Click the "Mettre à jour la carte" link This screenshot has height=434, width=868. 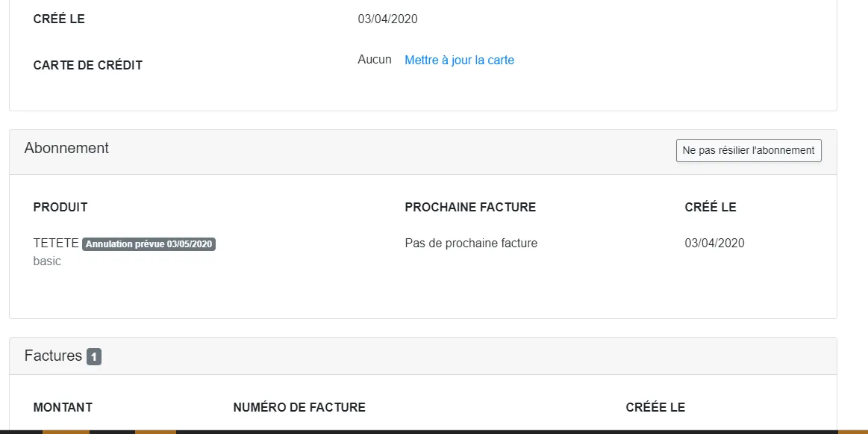pyautogui.click(x=459, y=60)
